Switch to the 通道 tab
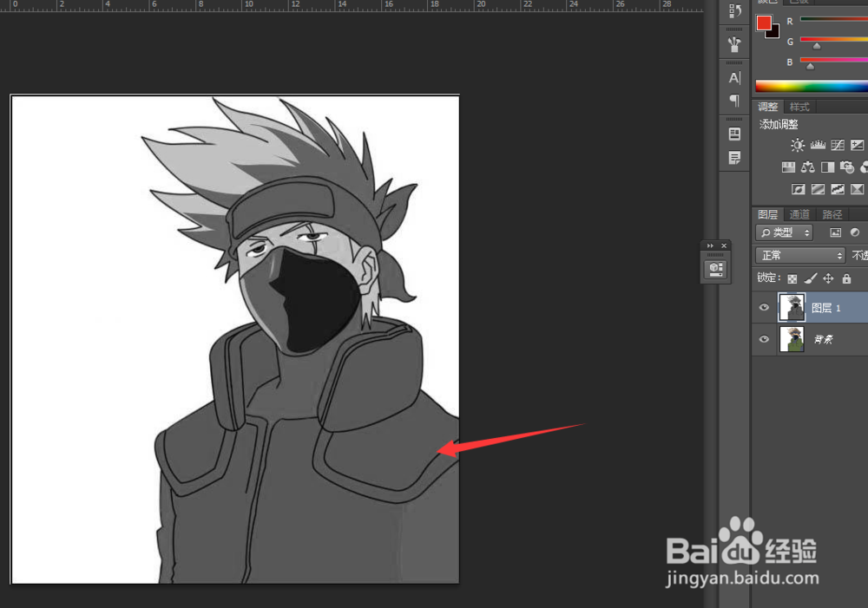 click(x=799, y=214)
